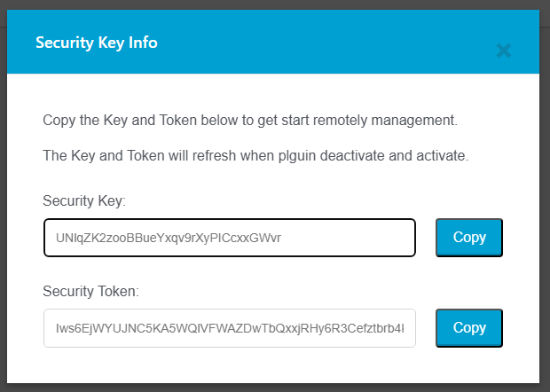Close the Security Key Info dialog

504,51
